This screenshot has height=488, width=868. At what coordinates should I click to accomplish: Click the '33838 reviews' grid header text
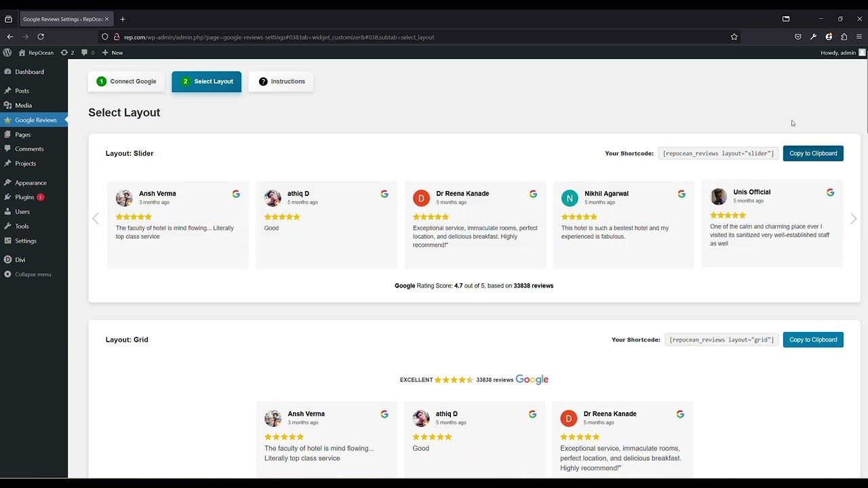494,380
